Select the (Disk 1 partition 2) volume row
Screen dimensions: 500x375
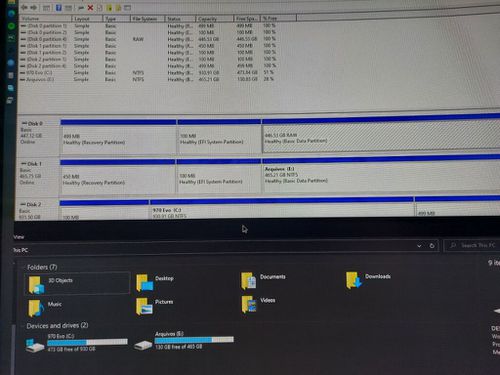pos(148,52)
